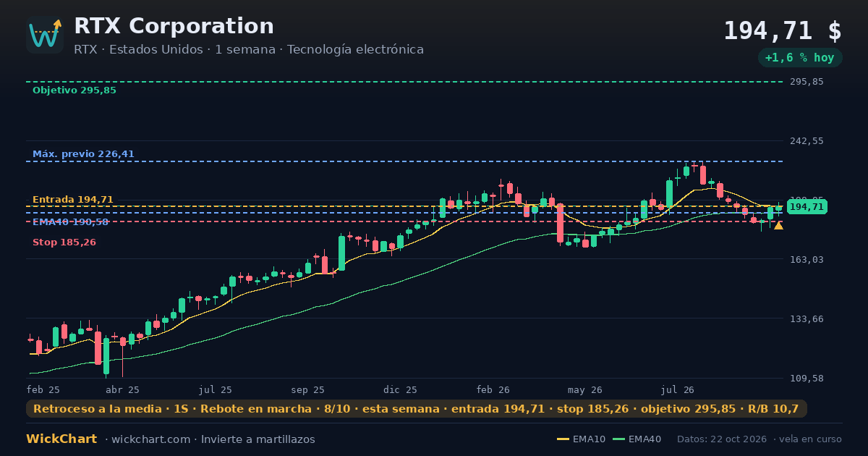Click the yellow EMA10 legend line swatch
This screenshot has height=456, width=868.
[563, 439]
